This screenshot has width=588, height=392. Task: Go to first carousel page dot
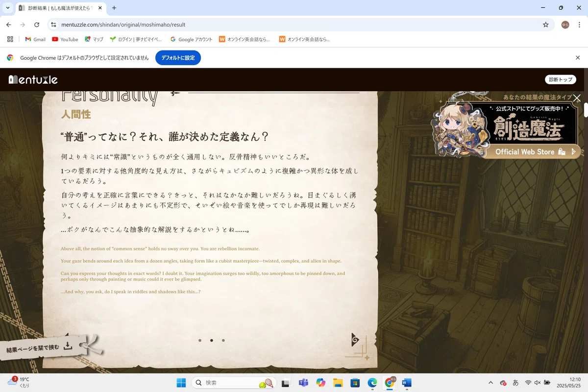(200, 340)
